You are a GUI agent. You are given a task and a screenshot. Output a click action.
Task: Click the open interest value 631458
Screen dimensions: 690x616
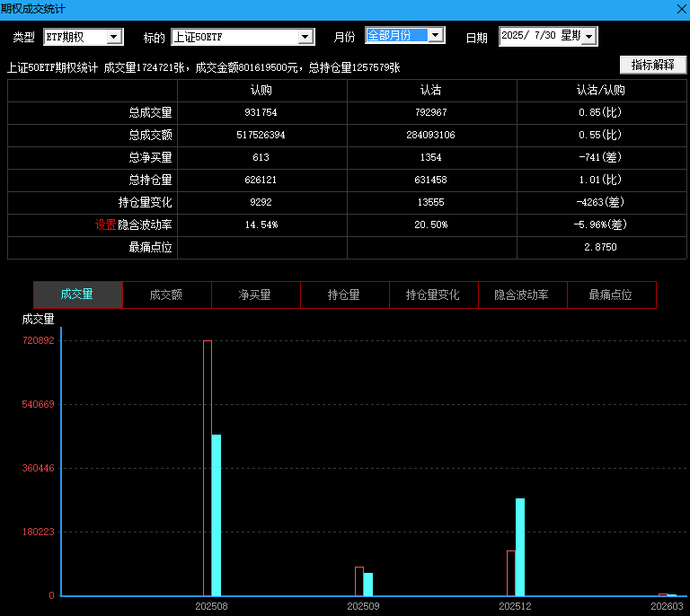pos(431,180)
